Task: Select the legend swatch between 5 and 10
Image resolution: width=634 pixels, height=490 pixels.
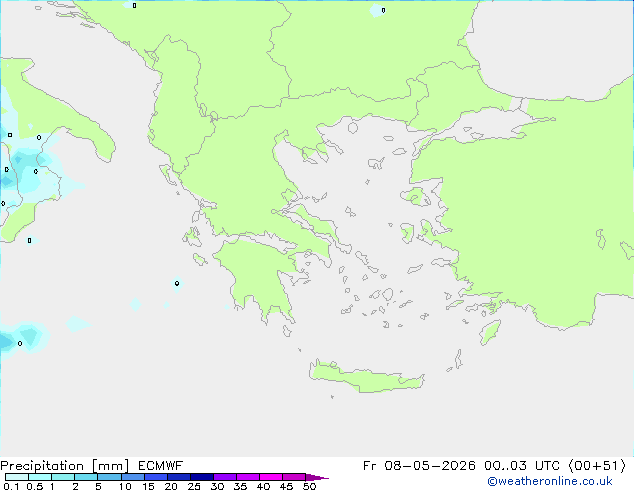Action: pyautogui.click(x=109, y=477)
